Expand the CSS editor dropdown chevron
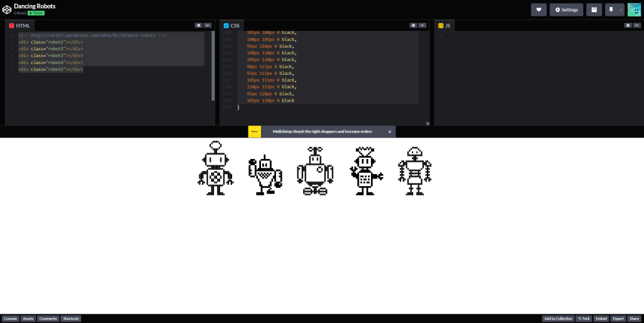The image size is (644, 323). (x=422, y=25)
